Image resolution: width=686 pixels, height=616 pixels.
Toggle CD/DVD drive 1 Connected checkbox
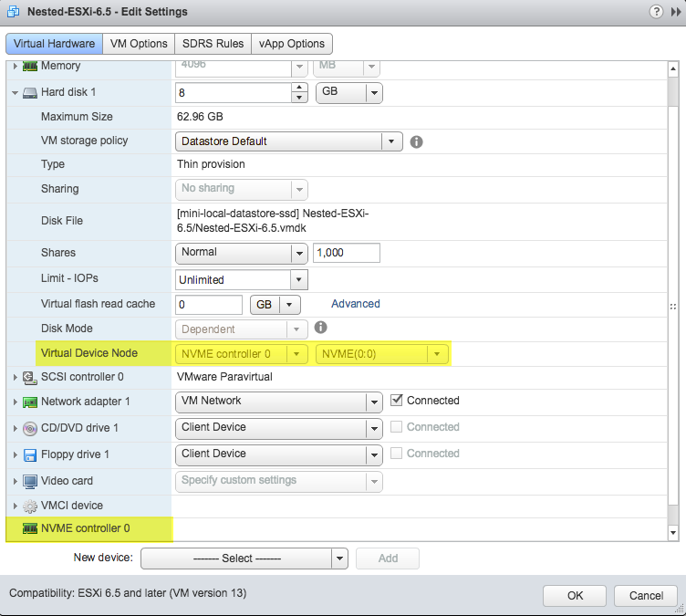point(397,427)
